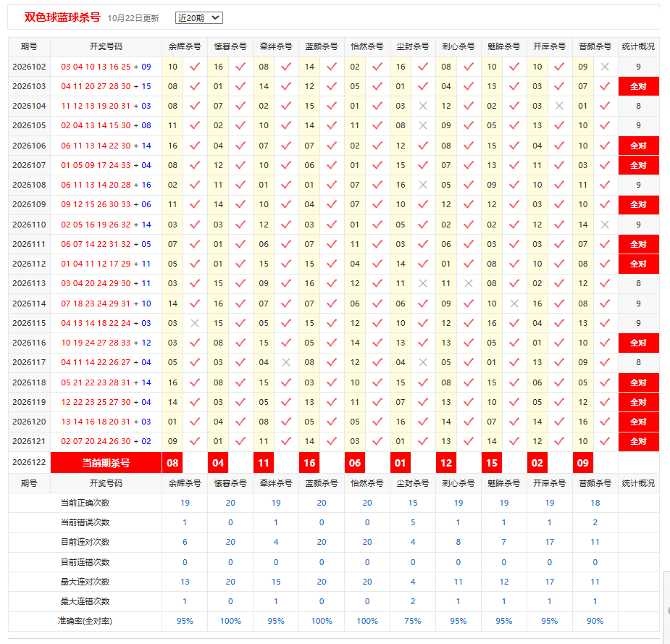Screen dimensions: 670x644
Task: Click the red checkmark in row 2026103 under 蓝颜杀号
Action: click(332, 86)
